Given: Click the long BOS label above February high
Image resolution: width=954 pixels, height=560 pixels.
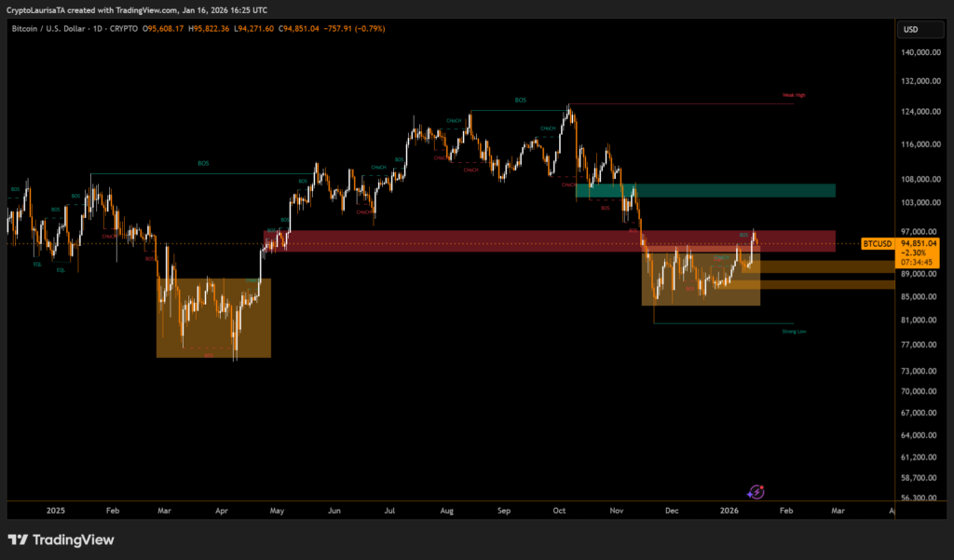Looking at the screenshot, I should coord(203,163).
